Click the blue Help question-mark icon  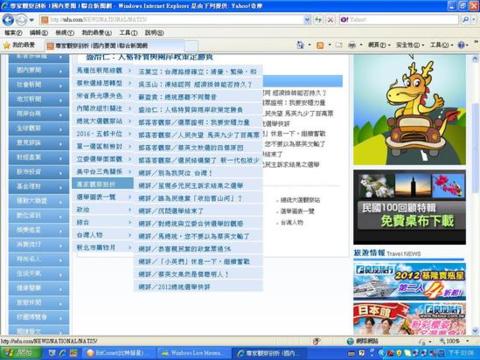461,45
